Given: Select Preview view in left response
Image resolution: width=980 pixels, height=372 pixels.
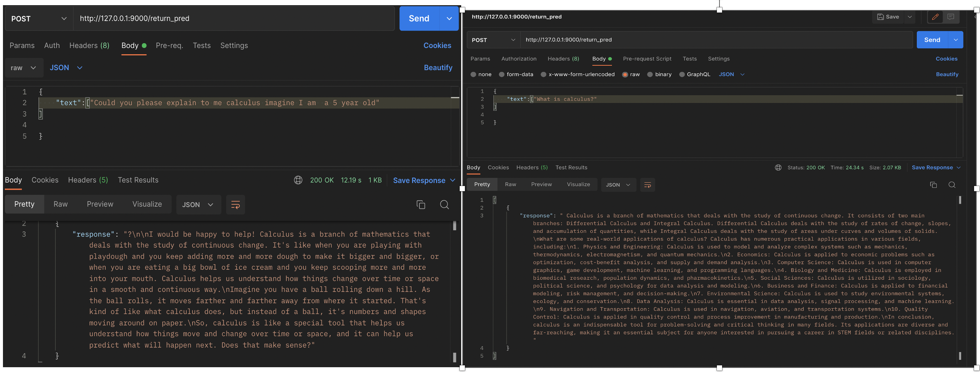Looking at the screenshot, I should (x=100, y=204).
